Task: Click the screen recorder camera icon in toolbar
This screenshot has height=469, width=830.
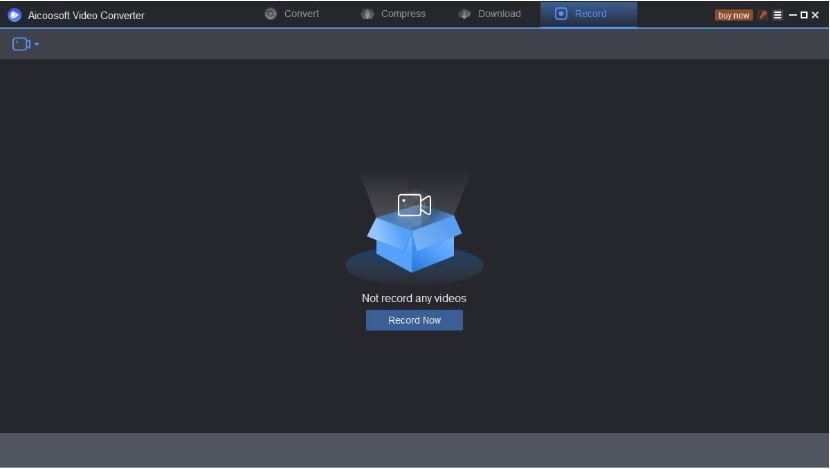Action: [20, 44]
